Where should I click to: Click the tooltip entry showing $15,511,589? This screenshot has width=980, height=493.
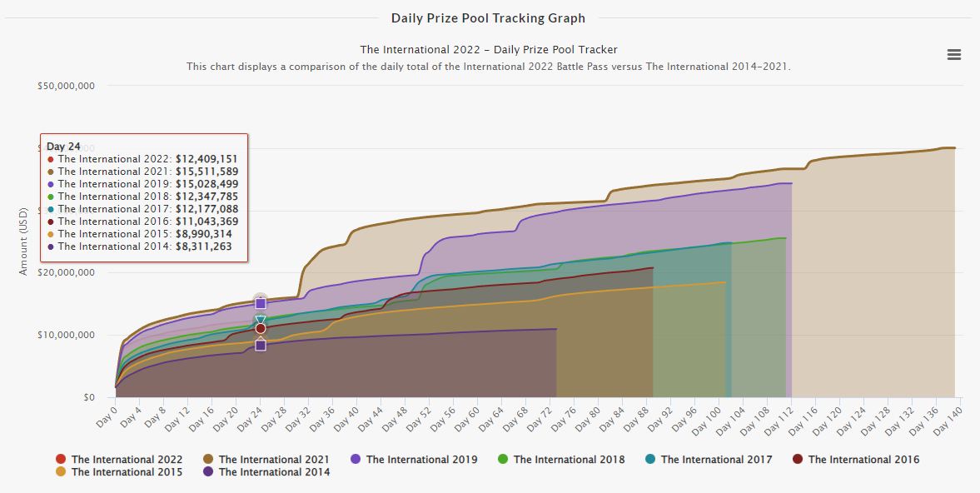tap(144, 172)
